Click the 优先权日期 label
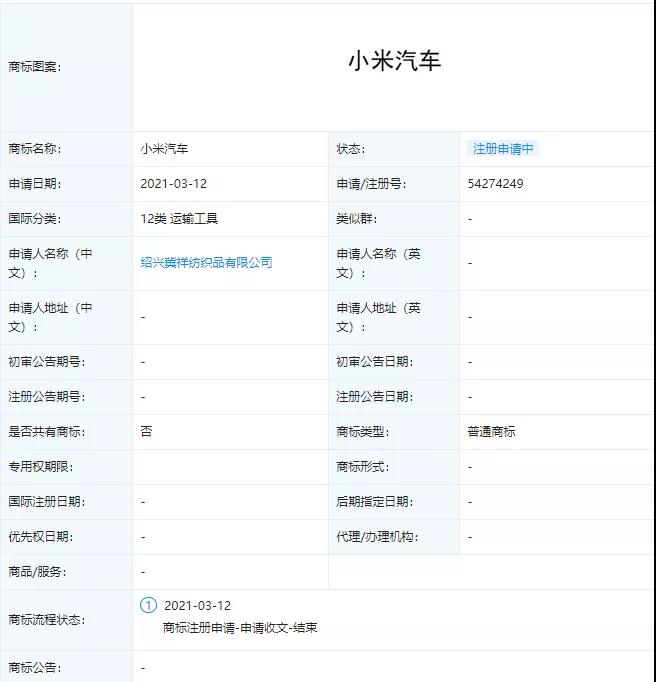 [x=41, y=536]
